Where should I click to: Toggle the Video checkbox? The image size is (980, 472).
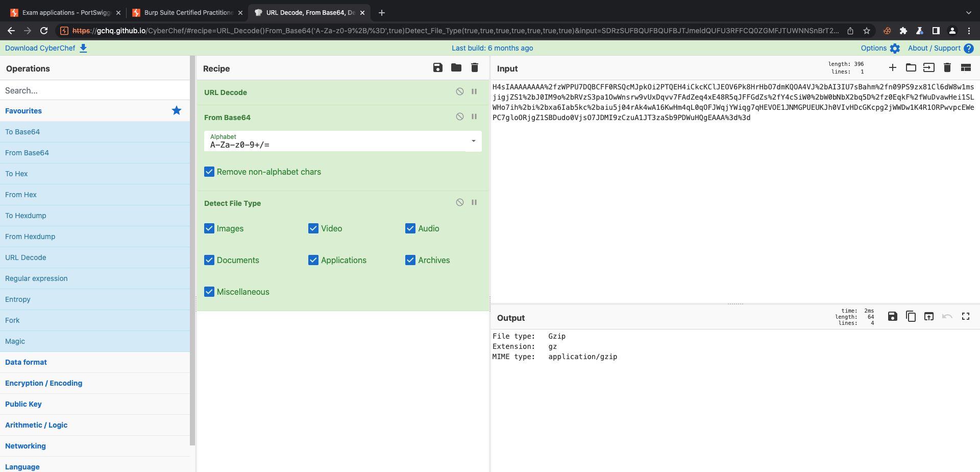click(313, 228)
